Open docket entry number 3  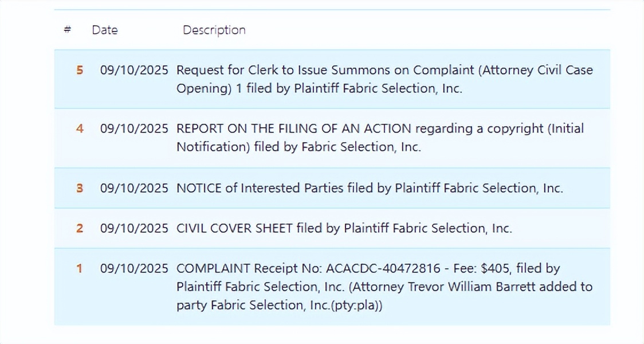(80, 188)
